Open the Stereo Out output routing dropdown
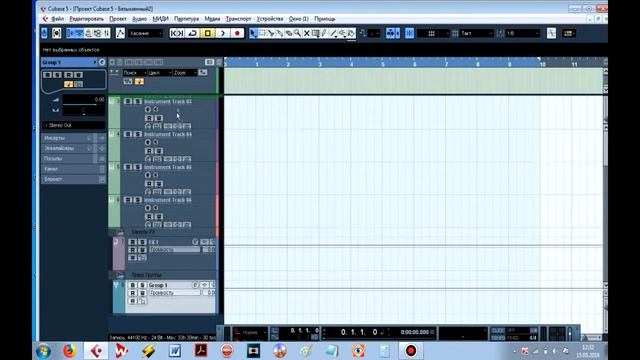This screenshot has width=640, height=360. pyautogui.click(x=74, y=125)
